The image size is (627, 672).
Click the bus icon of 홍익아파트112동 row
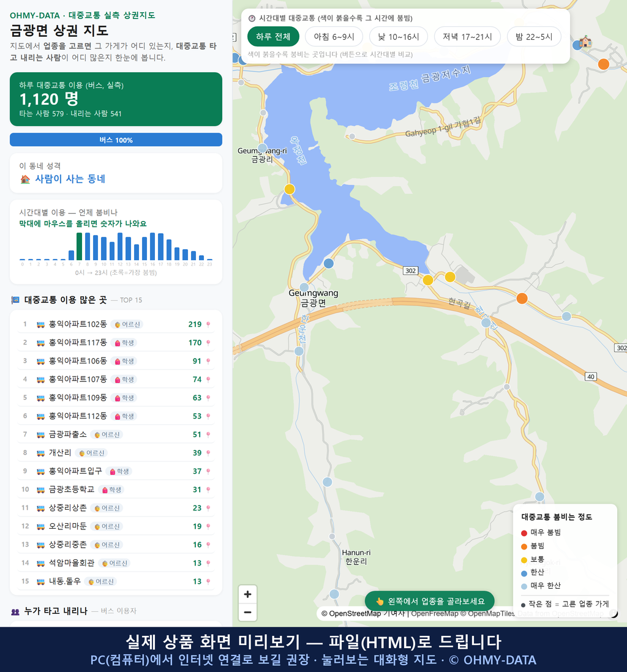41,416
